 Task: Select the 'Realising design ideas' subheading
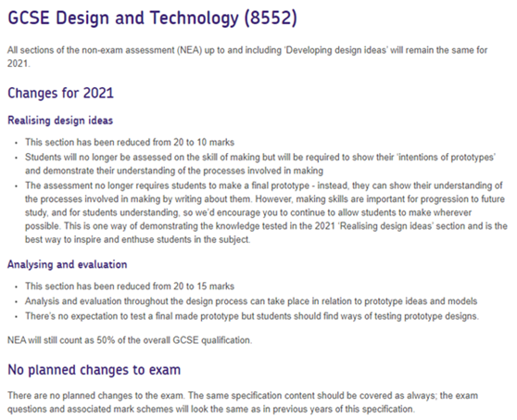point(60,121)
